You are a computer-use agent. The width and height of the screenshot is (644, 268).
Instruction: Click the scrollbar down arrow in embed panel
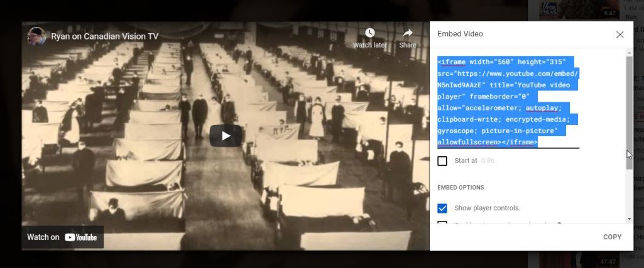[629, 219]
